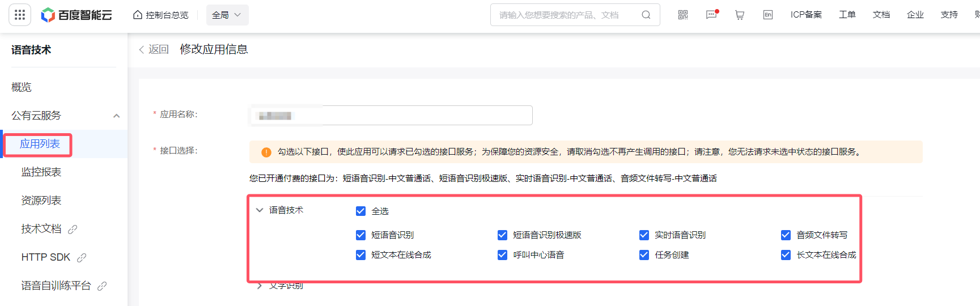
Task: Click the search magnifier icon
Action: coord(646,15)
